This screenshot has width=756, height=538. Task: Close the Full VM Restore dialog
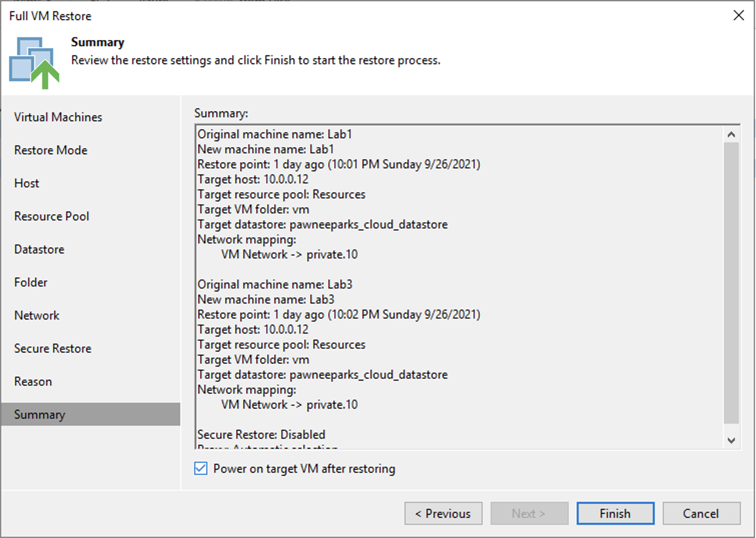(738, 16)
